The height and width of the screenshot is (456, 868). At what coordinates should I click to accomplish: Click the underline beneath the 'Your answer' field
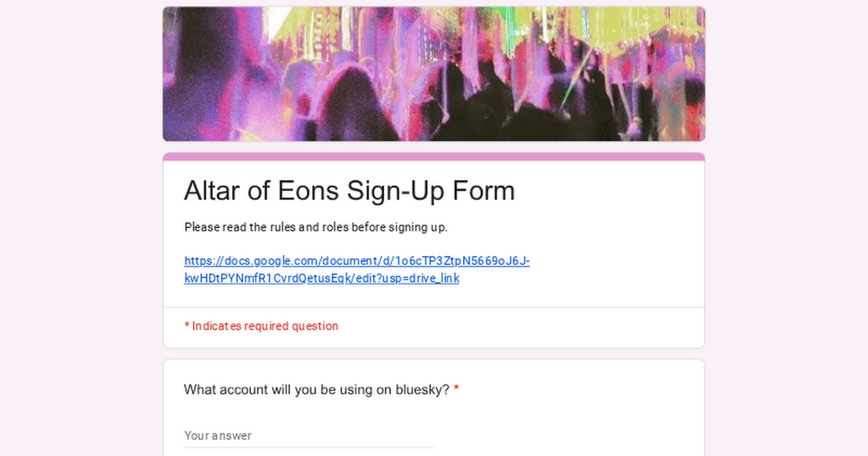point(309,447)
